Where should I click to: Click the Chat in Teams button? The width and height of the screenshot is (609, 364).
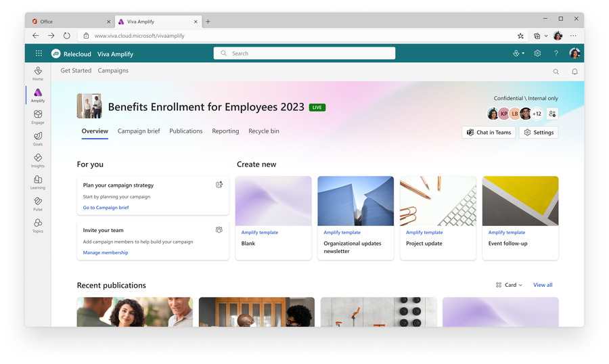(489, 132)
